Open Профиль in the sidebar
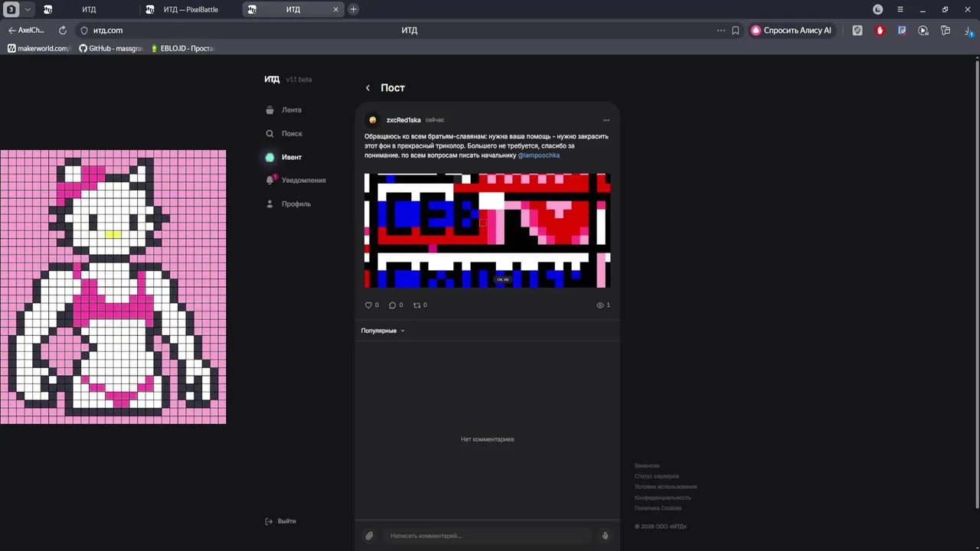This screenshot has width=980, height=551. coord(288,204)
